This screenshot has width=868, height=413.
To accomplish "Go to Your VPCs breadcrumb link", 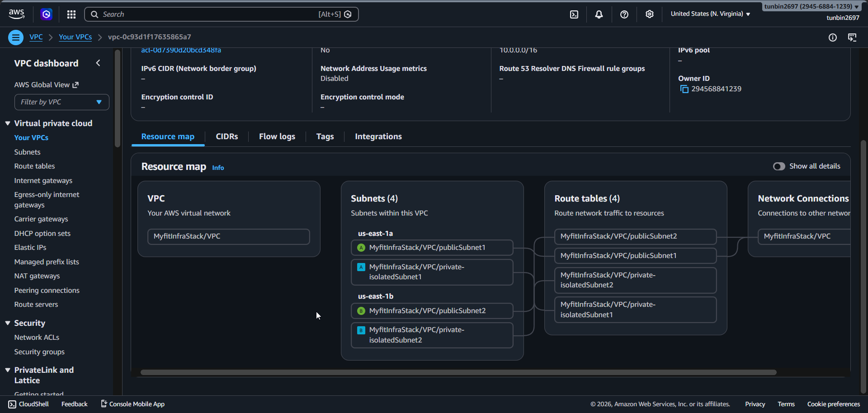I will pyautogui.click(x=75, y=37).
